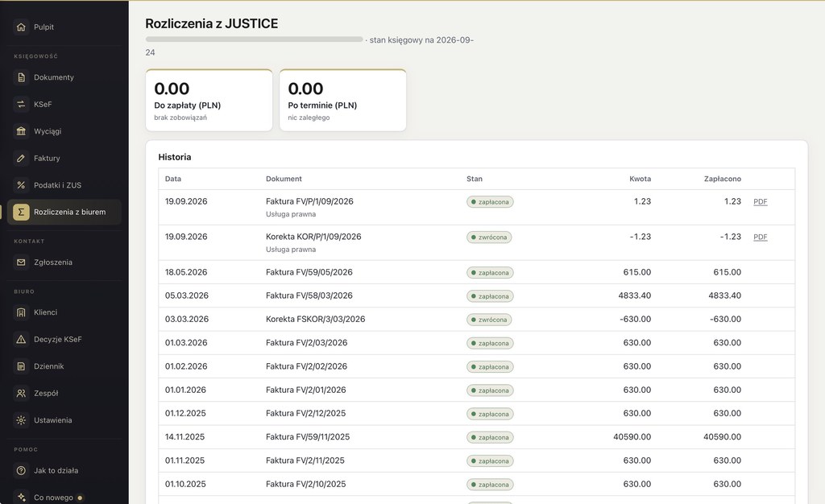Select the KSeF arrows icon
825x504 pixels.
[x=21, y=104]
